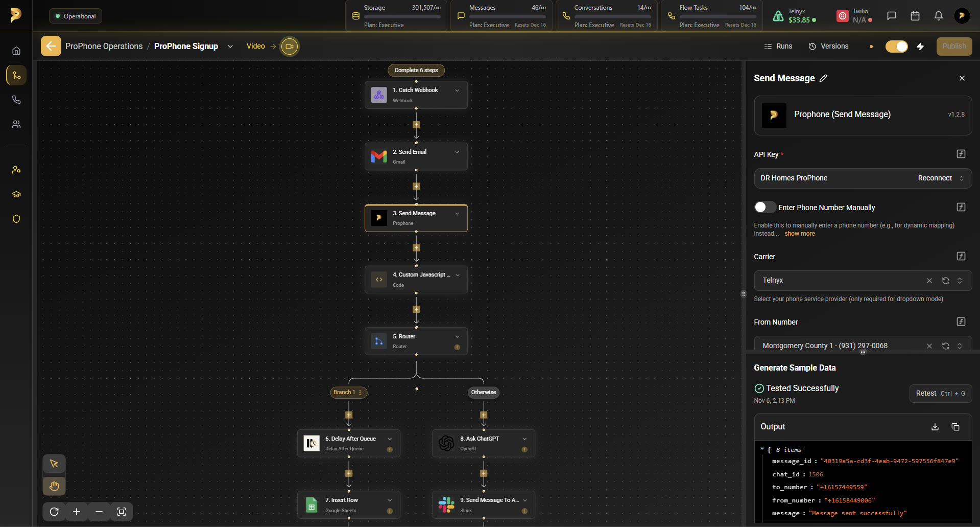This screenshot has width=980, height=527.
Task: Edit the Send Message step name via the pencil icon
Action: pyautogui.click(x=823, y=78)
